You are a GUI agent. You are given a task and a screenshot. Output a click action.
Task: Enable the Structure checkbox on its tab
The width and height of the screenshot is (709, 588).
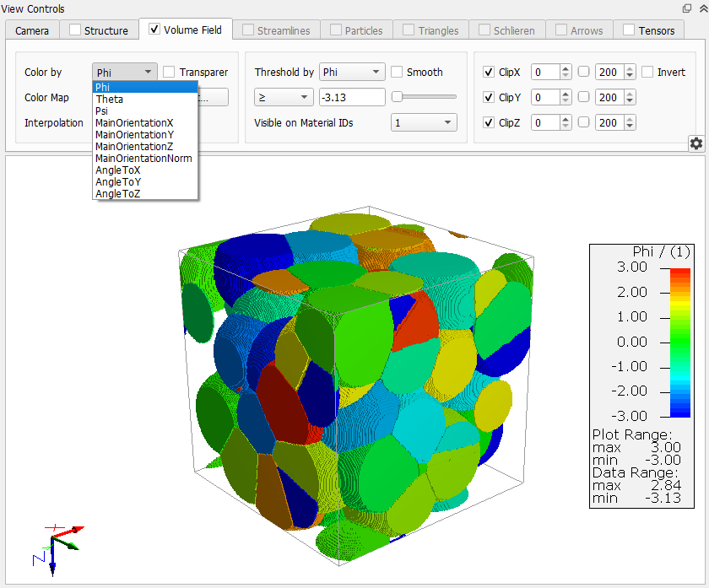76,30
